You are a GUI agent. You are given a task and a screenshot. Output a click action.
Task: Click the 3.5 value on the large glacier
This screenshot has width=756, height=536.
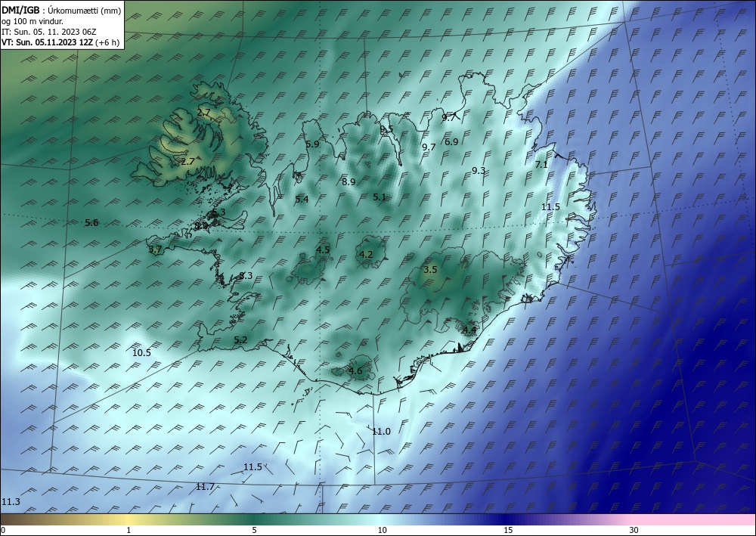pyautogui.click(x=430, y=269)
